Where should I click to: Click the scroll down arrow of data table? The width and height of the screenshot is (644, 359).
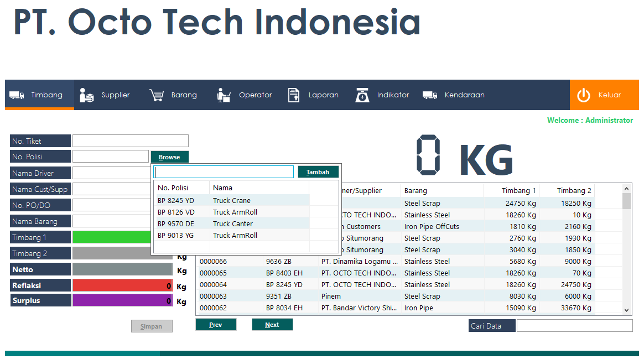pyautogui.click(x=626, y=310)
